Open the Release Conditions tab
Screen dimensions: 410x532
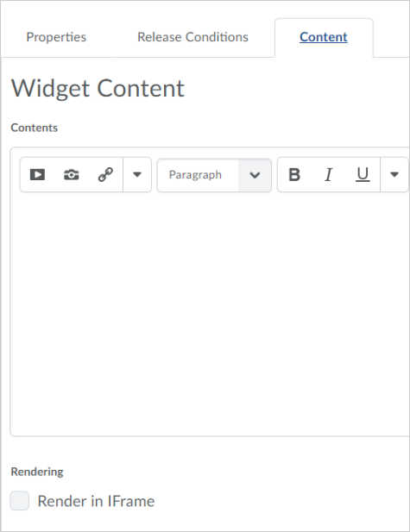pyautogui.click(x=192, y=37)
